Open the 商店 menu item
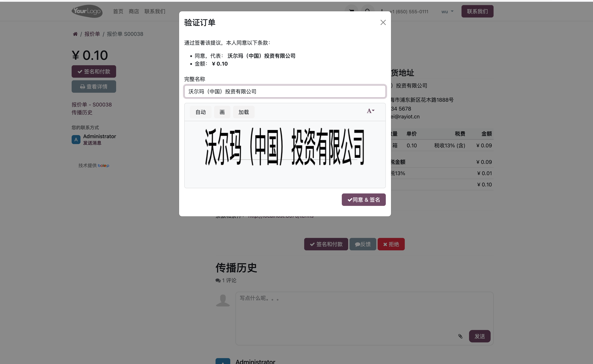The height and width of the screenshot is (364, 593). 134,11
